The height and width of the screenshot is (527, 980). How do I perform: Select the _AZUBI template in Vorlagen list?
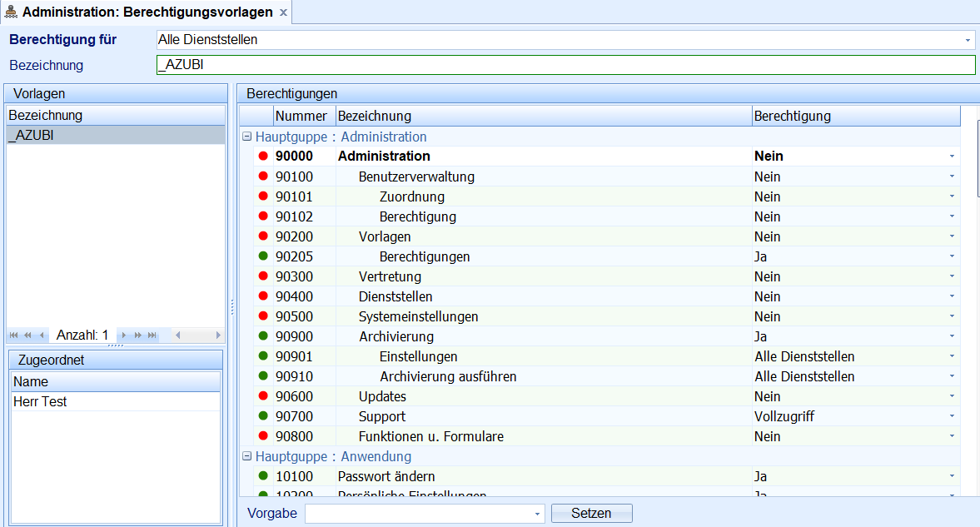coord(115,136)
